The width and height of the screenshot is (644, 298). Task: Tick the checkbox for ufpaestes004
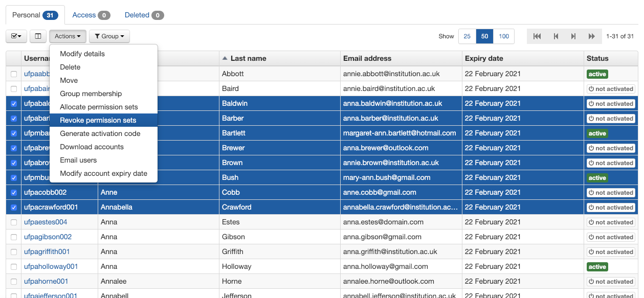click(13, 222)
